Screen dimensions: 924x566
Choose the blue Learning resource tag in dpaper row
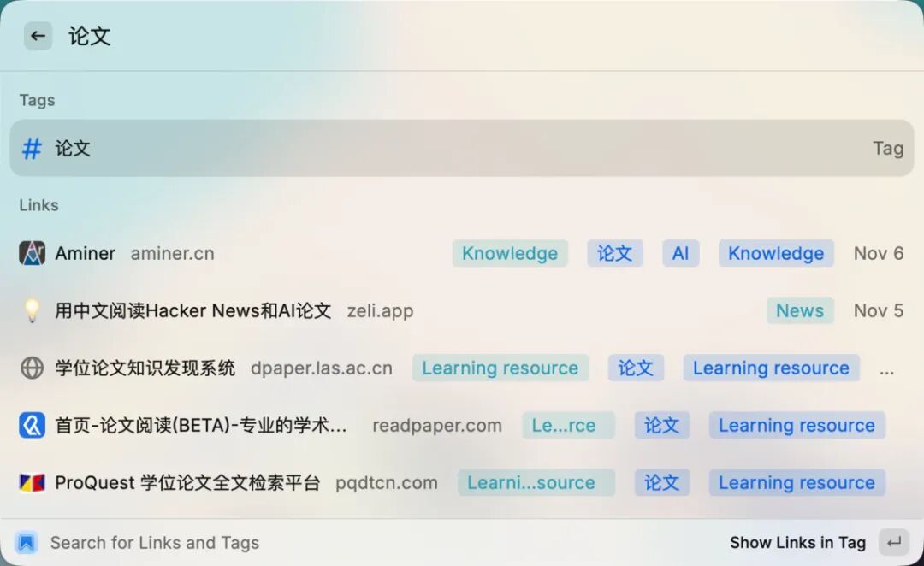pos(771,368)
